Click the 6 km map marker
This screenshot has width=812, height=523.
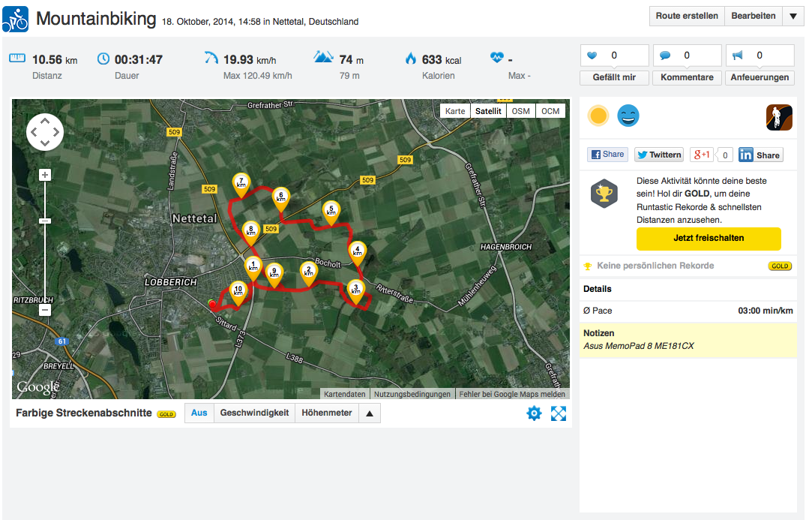pos(280,199)
